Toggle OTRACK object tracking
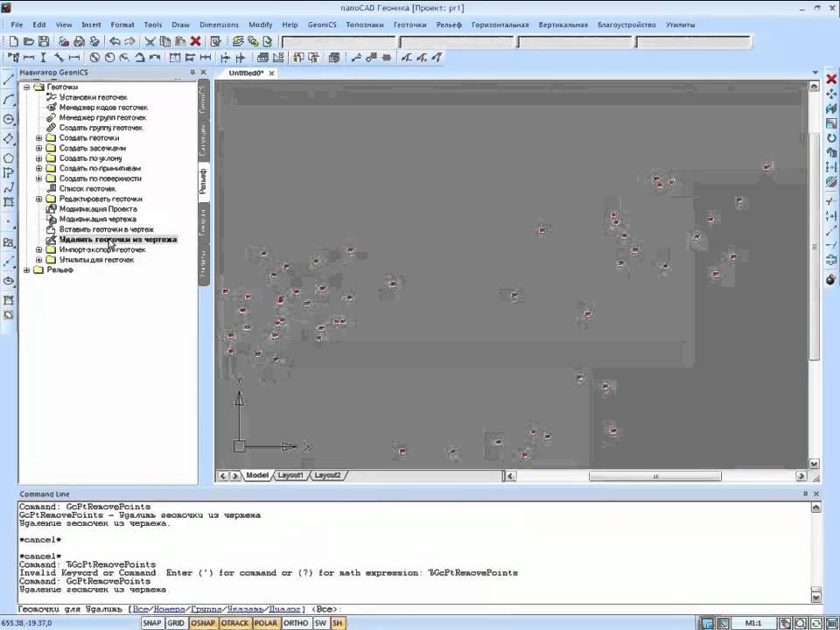The width and height of the screenshot is (840, 630). (234, 623)
